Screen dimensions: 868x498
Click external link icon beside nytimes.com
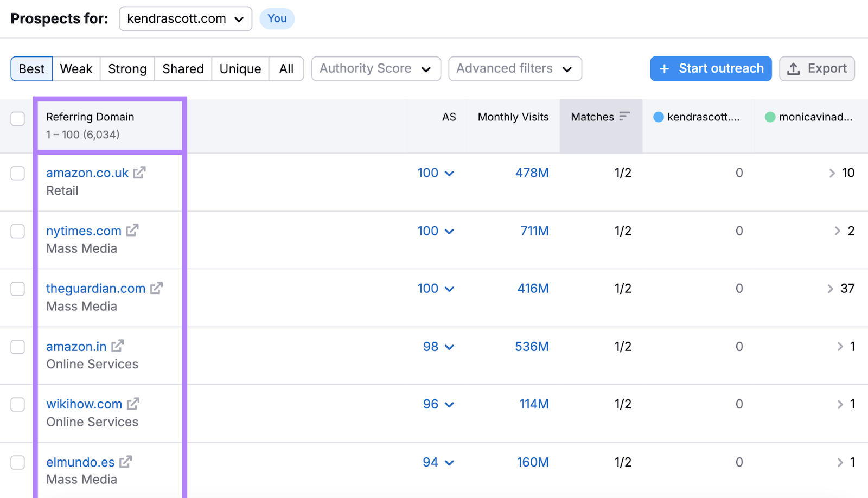coord(132,230)
